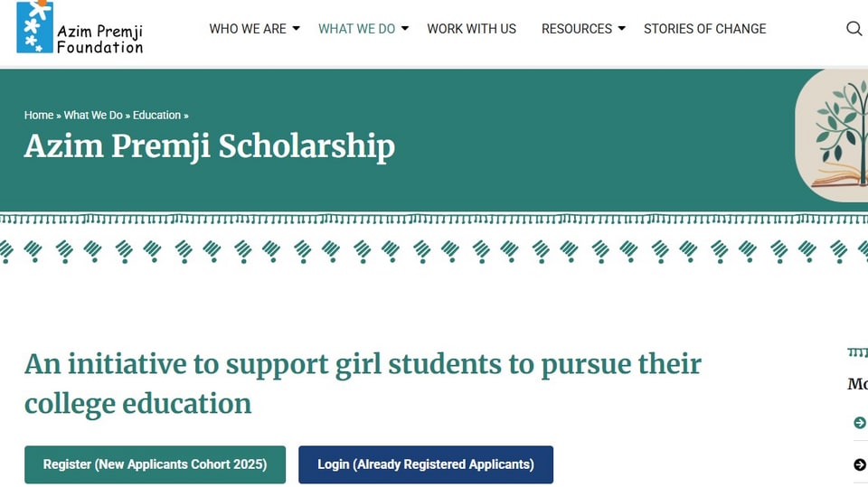Image resolution: width=868 pixels, height=487 pixels.
Task: Open the search magnifier icon
Action: pyautogui.click(x=854, y=28)
